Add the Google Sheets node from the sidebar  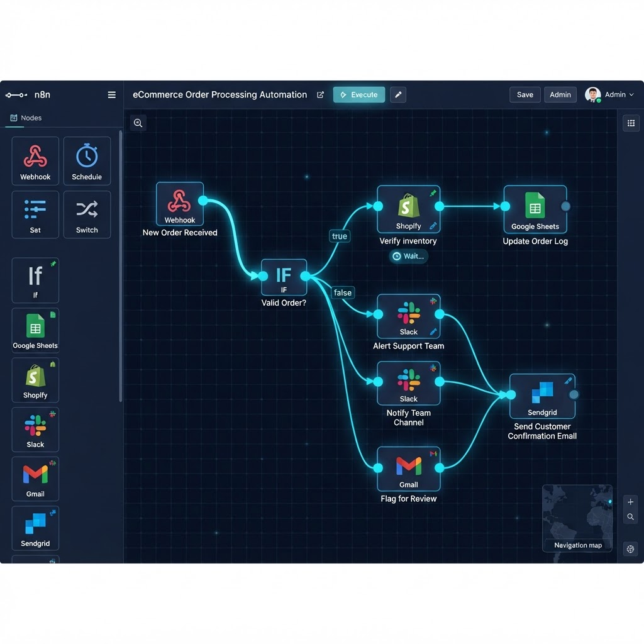(35, 330)
